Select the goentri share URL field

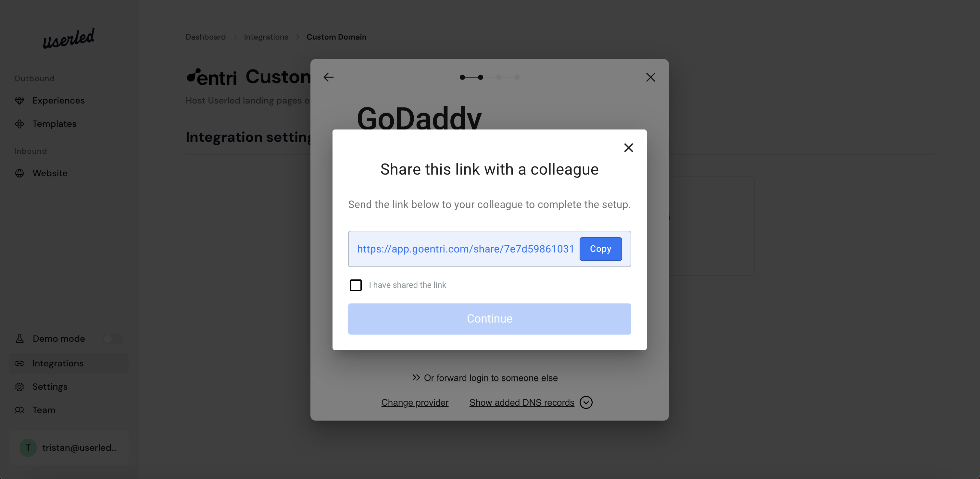pyautogui.click(x=465, y=249)
